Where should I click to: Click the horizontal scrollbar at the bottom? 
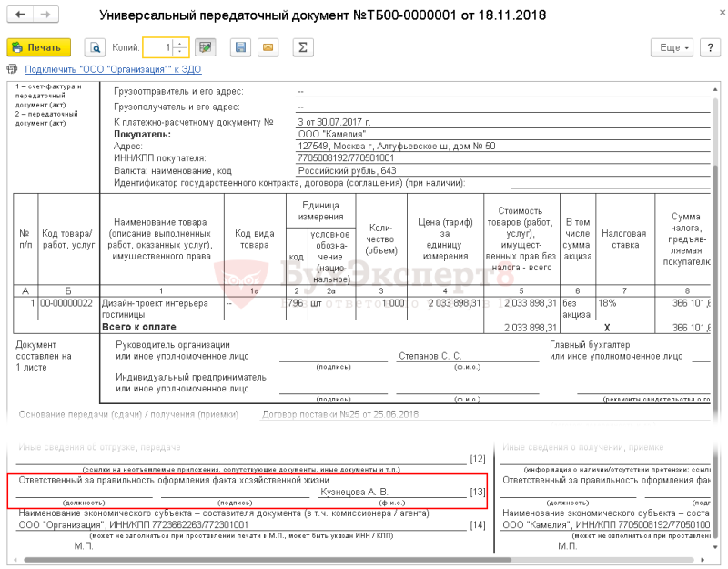point(359,560)
